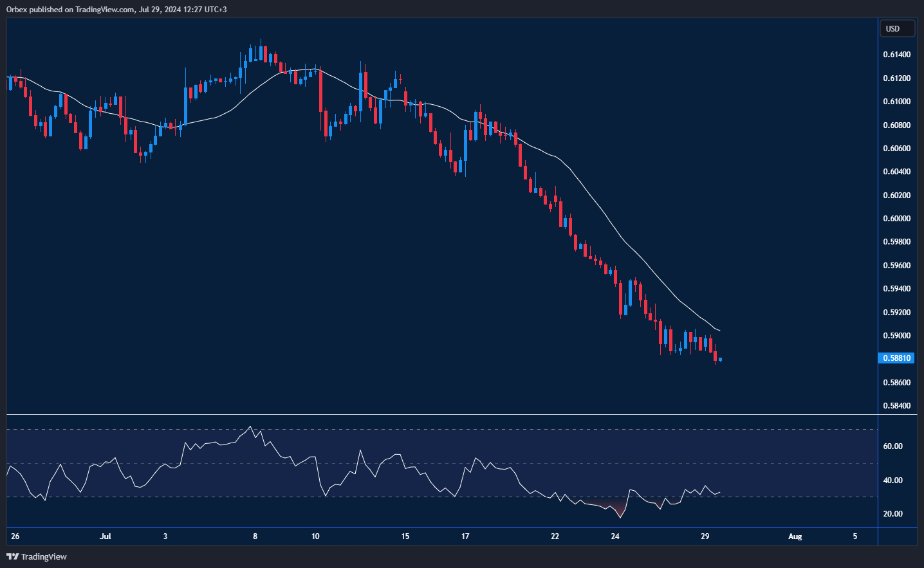
Task: Click the 0.58400 price axis label
Action: [x=896, y=406]
